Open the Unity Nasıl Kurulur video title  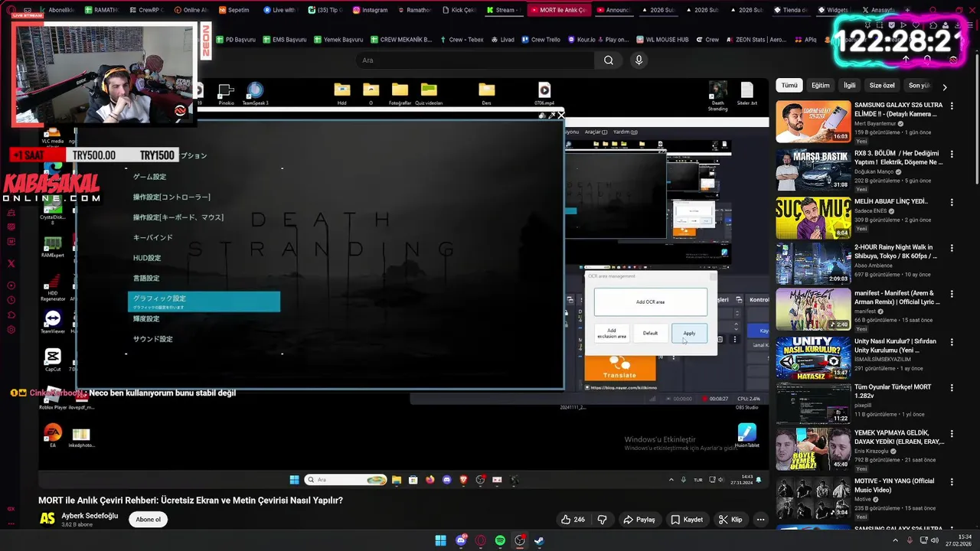(894, 346)
